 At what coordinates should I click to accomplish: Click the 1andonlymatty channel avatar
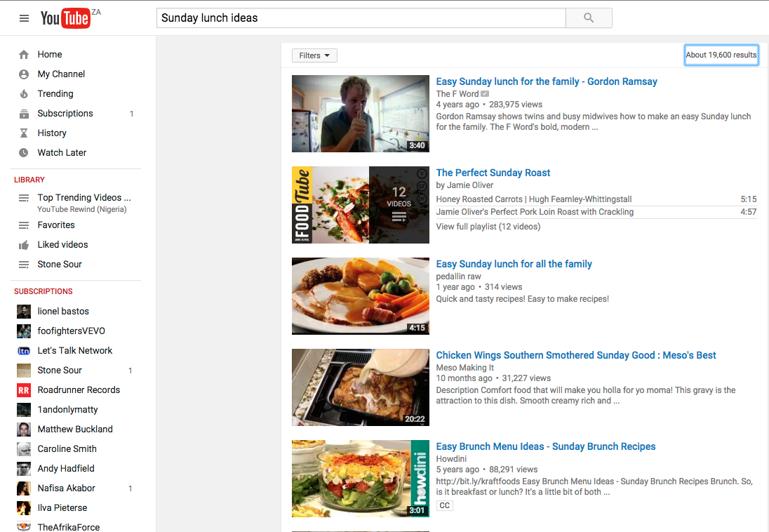pyautogui.click(x=24, y=409)
